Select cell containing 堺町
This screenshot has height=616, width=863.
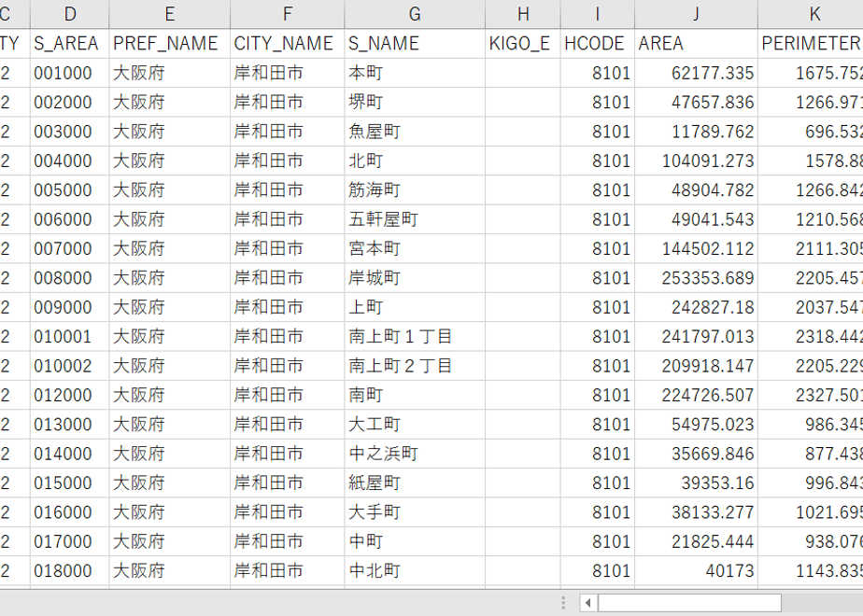click(x=415, y=102)
